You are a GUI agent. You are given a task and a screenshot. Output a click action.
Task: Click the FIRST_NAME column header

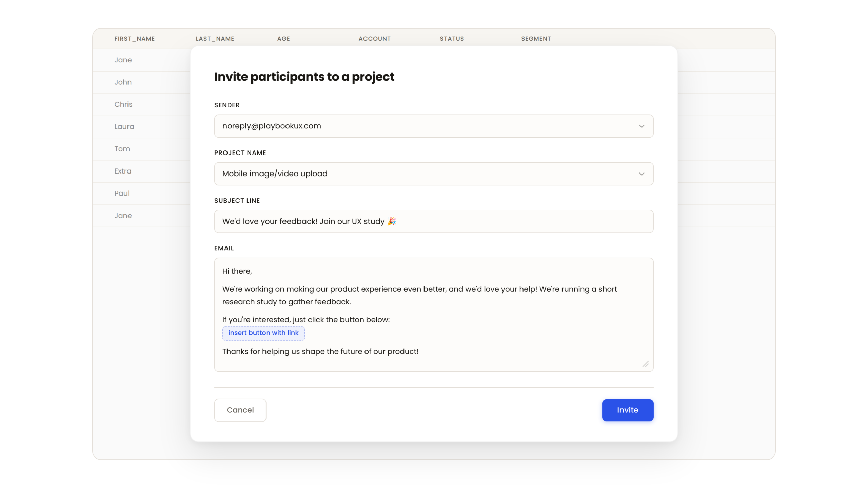coord(135,39)
